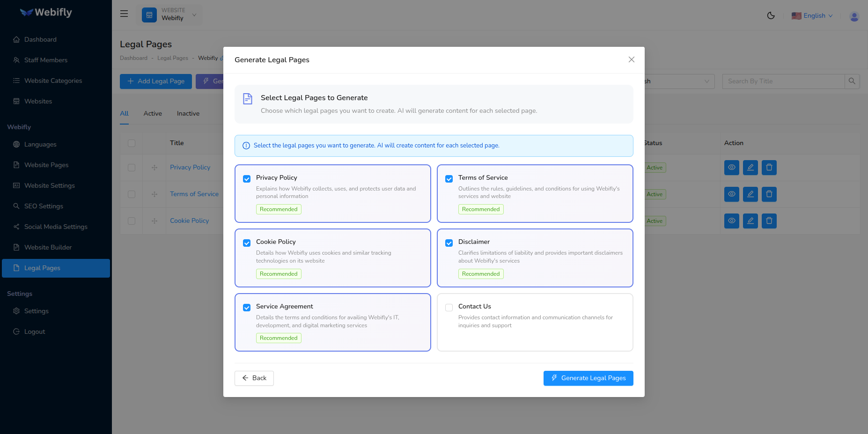Enable the Contact Us page checkbox
Image resolution: width=868 pixels, height=434 pixels.
coord(449,307)
